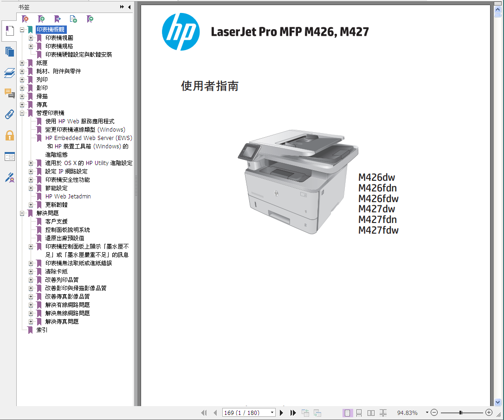This screenshot has width=504, height=420.
Task: Collapse the 解決問題 bookmark node
Action: (22, 213)
